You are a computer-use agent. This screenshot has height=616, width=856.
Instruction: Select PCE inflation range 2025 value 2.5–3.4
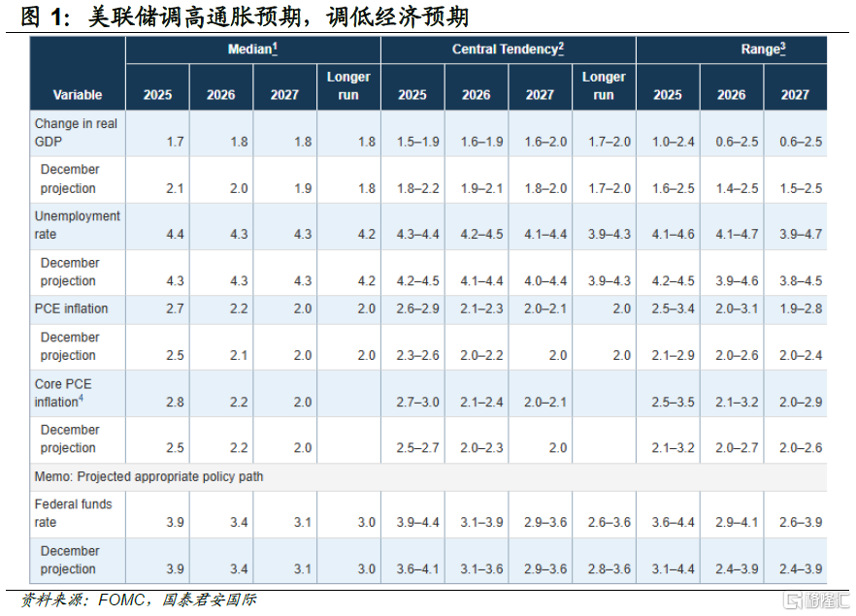coord(674,309)
